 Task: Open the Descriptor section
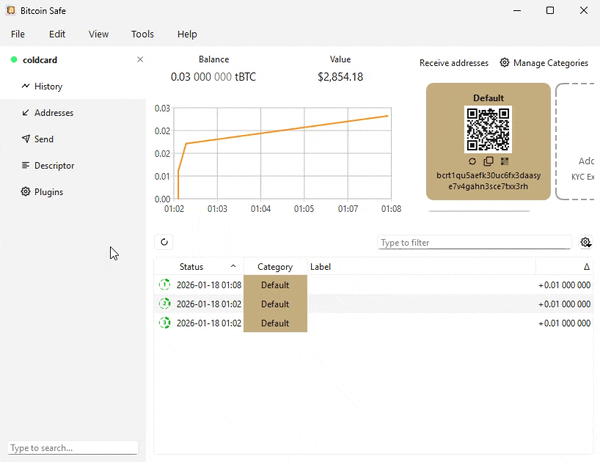tap(73, 165)
